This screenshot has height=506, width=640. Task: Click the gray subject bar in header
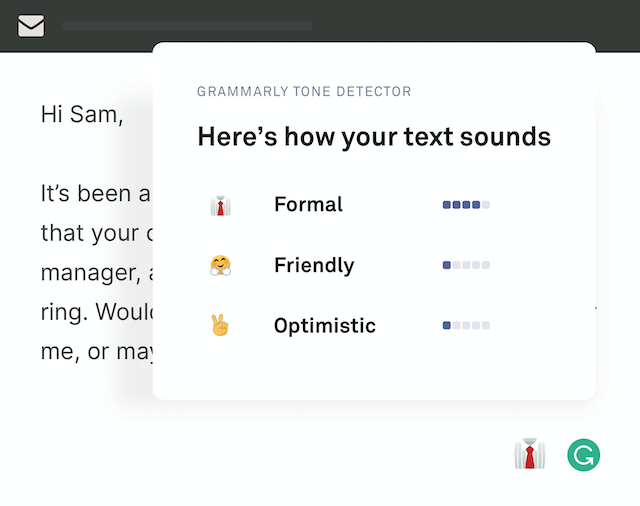click(187, 26)
